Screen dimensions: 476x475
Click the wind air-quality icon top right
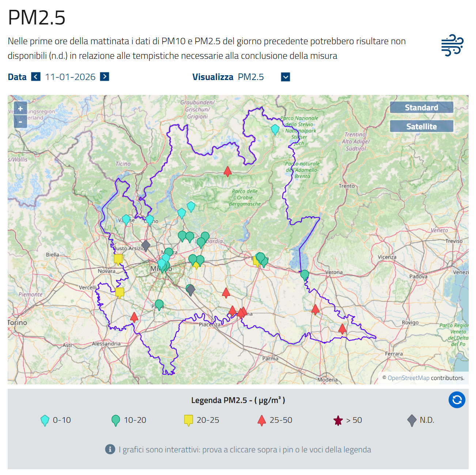[x=452, y=45]
